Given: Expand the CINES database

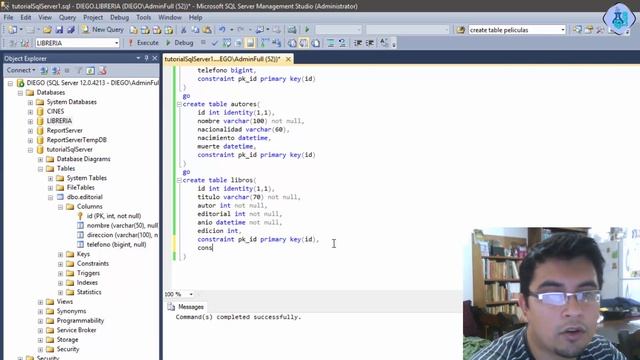Looking at the screenshot, I should (x=30, y=112).
